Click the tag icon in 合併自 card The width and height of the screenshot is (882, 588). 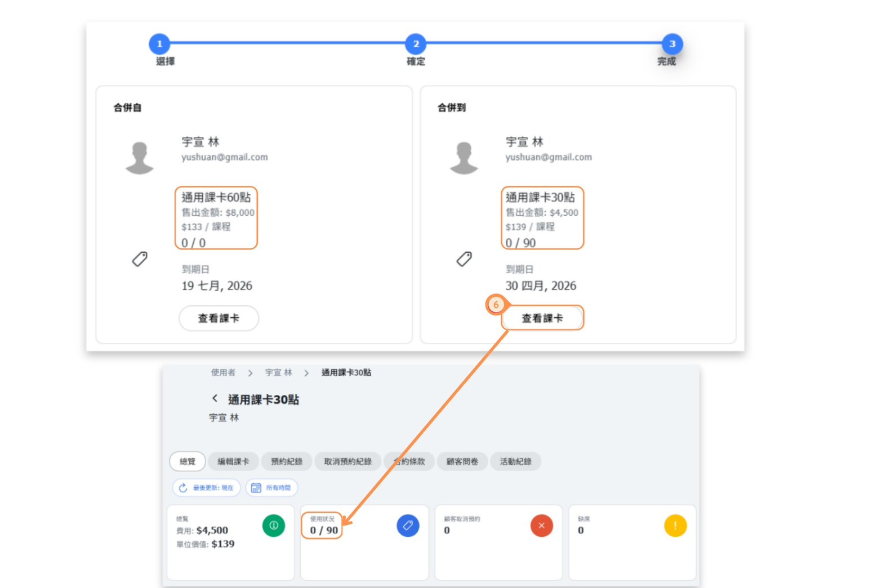140,259
